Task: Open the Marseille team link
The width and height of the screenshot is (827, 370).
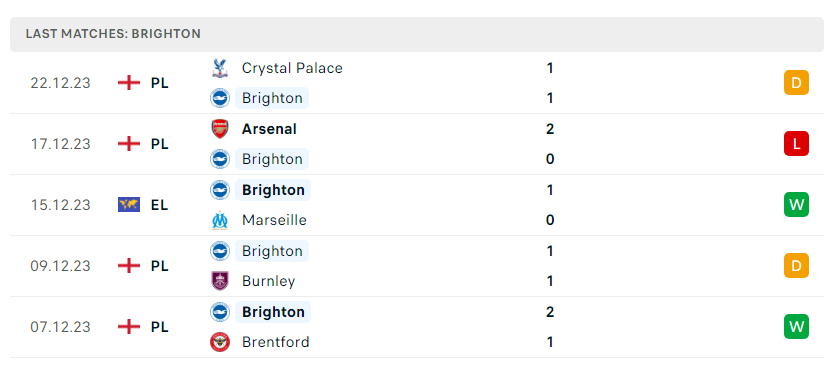Action: click(x=274, y=220)
